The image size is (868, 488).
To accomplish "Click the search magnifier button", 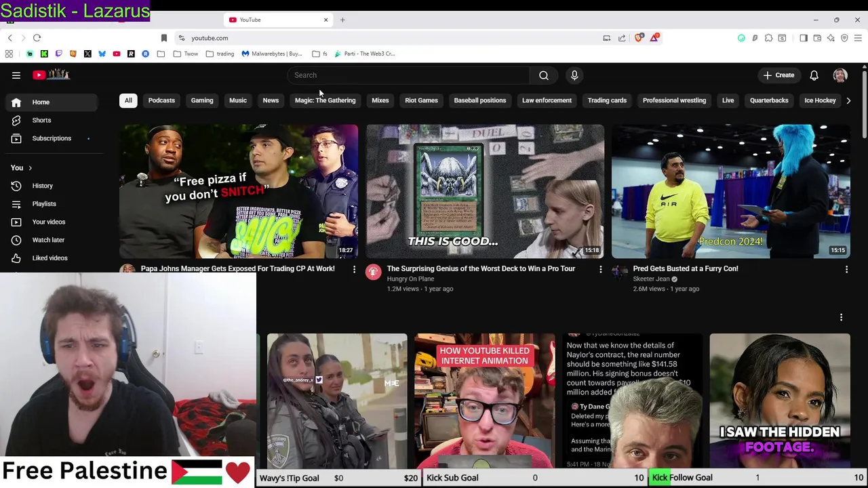I will click(x=544, y=75).
